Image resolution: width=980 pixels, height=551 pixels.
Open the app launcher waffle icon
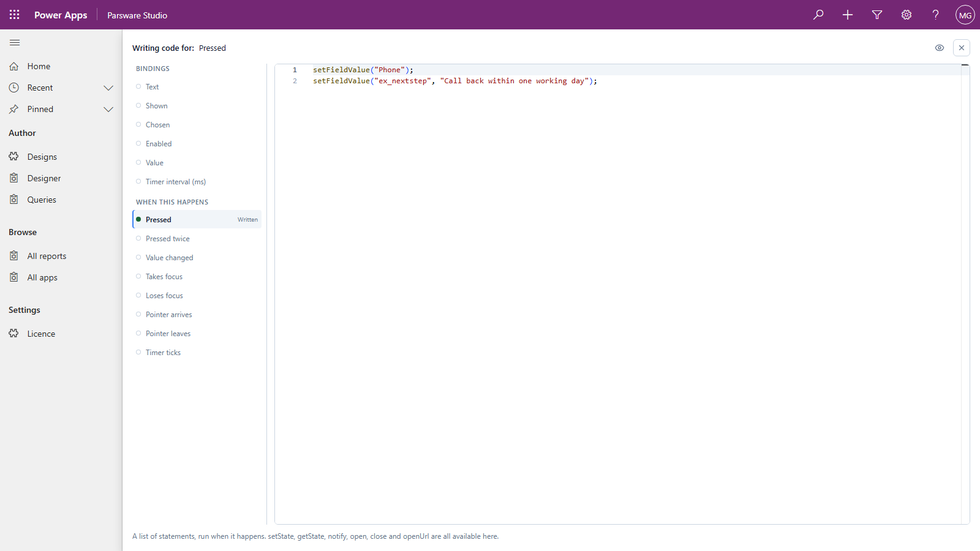tap(15, 15)
